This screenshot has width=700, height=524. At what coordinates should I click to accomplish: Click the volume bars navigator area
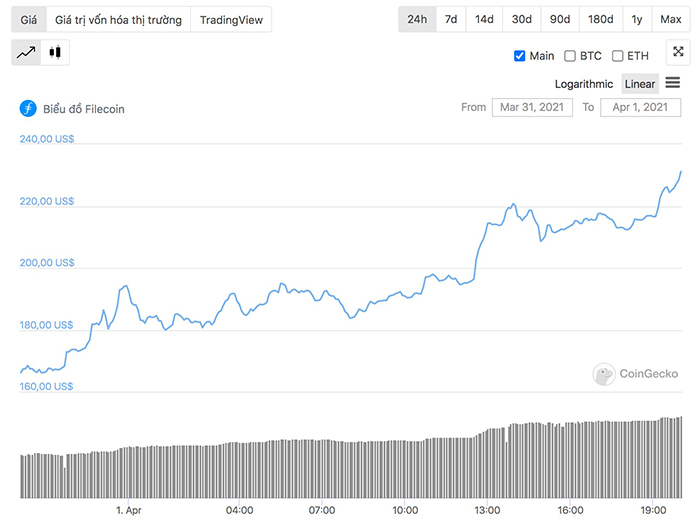pyautogui.click(x=350, y=465)
